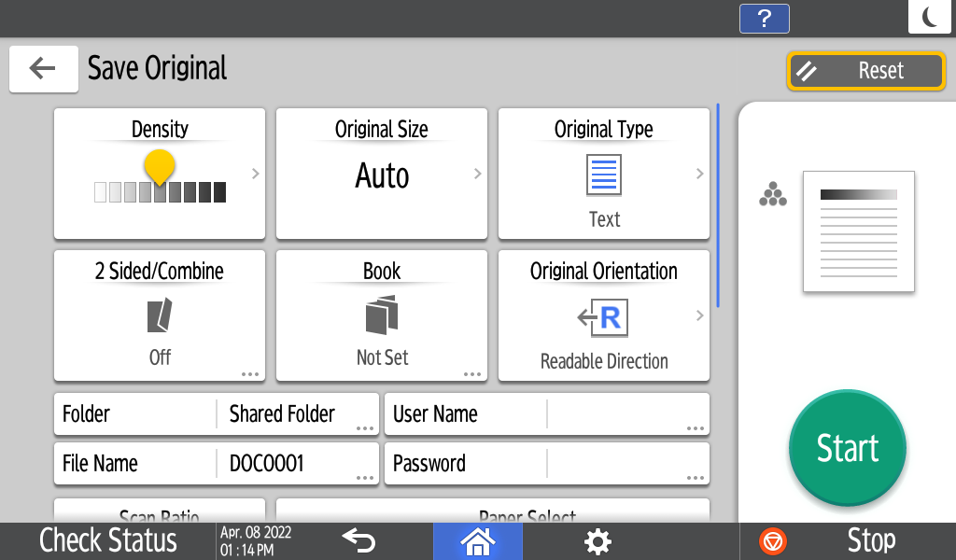This screenshot has height=560, width=956.
Task: Tap the Password input field
Action: click(627, 464)
